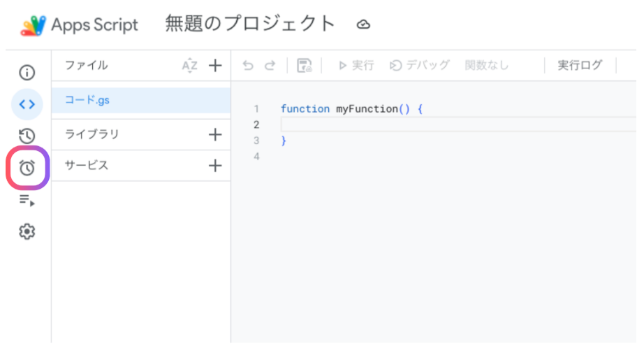
Task: Add a new file with plus icon
Action: [x=215, y=66]
